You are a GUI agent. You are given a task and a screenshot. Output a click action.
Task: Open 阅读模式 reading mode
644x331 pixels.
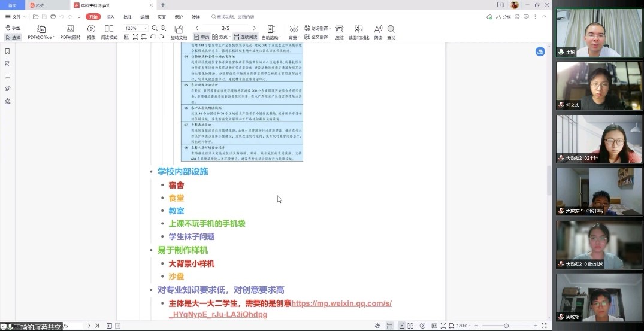[x=109, y=32]
